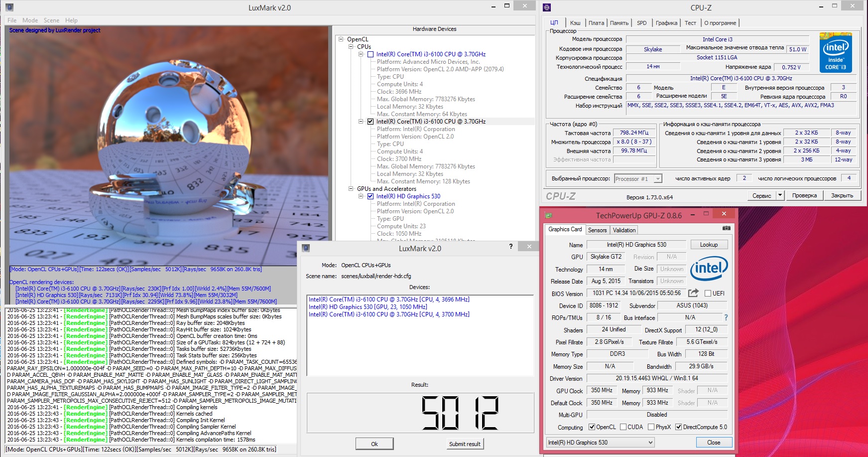Toggle the PhysX computing checkbox

coord(651,427)
